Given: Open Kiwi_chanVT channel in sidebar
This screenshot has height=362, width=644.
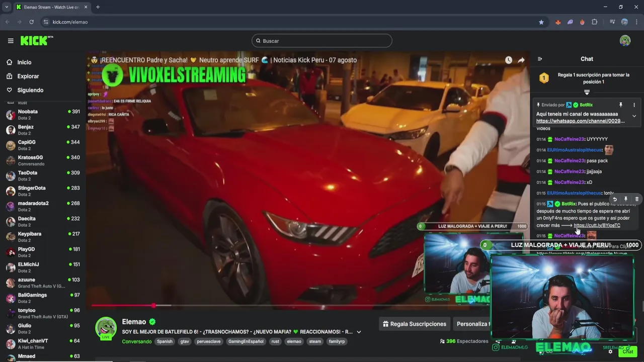Looking at the screenshot, I should click(x=43, y=344).
